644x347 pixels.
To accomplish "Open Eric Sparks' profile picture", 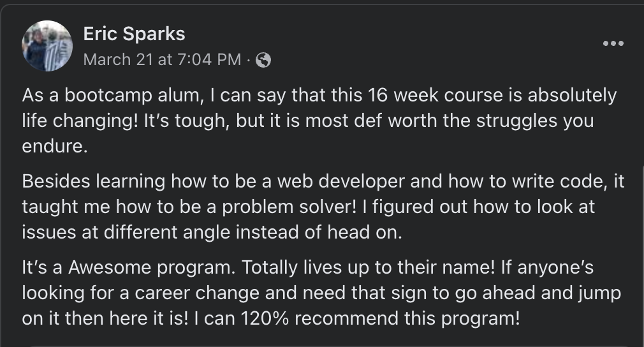I will 47,45.
